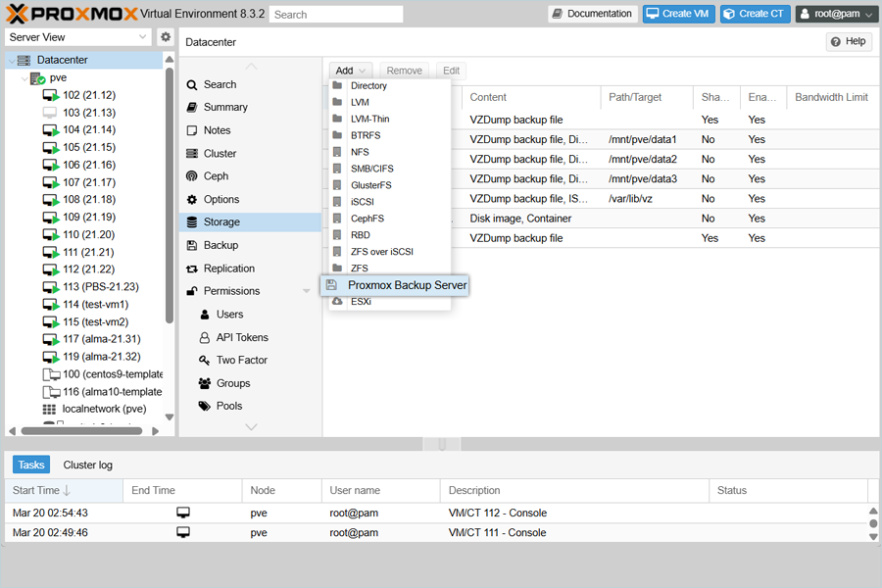
Task: Click the Create VM button
Action: tap(678, 14)
